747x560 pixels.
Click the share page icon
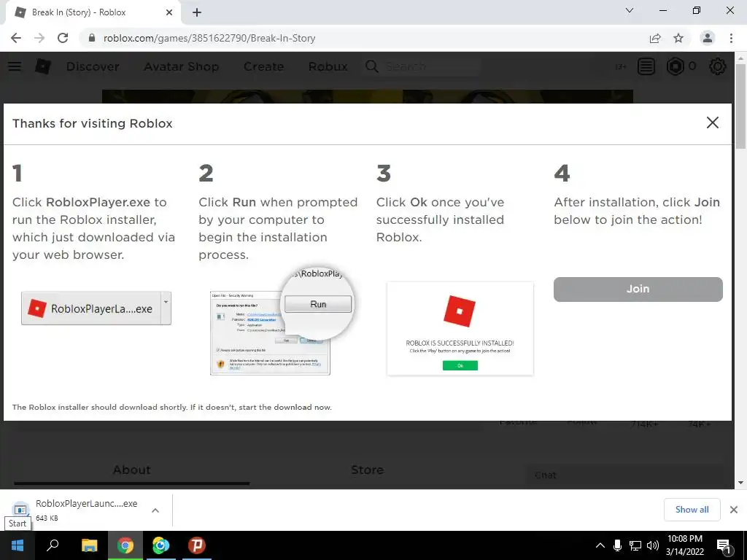[x=655, y=38]
